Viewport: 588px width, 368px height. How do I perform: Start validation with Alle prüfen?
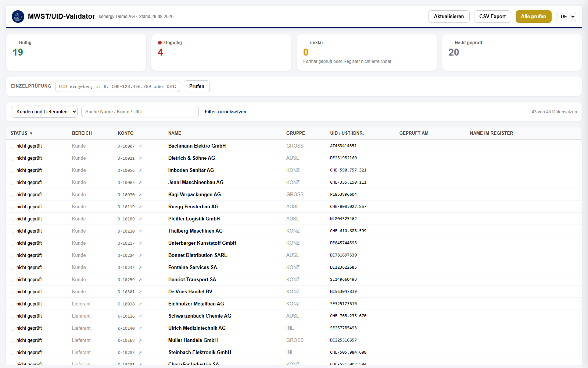[x=533, y=17]
